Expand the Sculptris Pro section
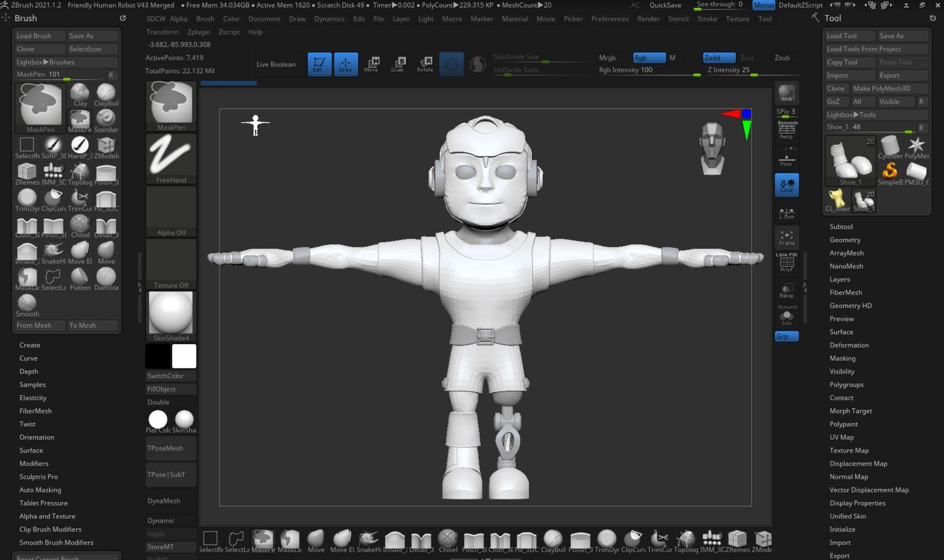The image size is (944, 560). pos(38,477)
